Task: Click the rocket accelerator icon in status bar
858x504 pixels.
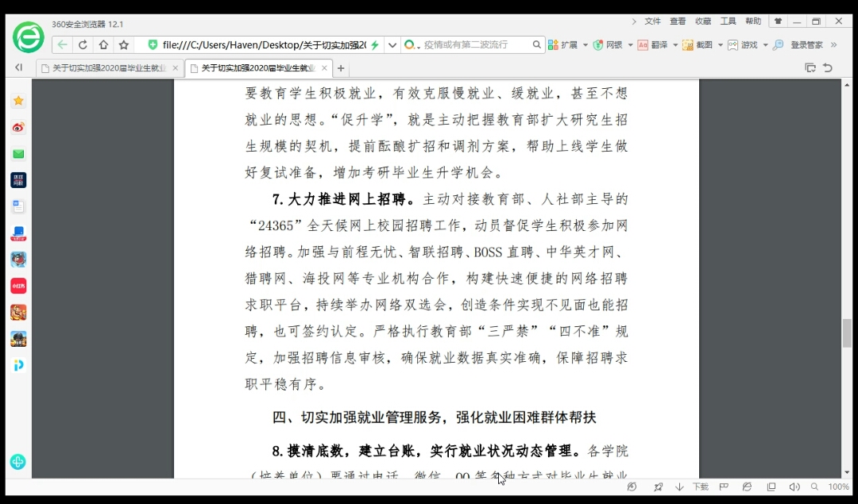Action: click(658, 487)
